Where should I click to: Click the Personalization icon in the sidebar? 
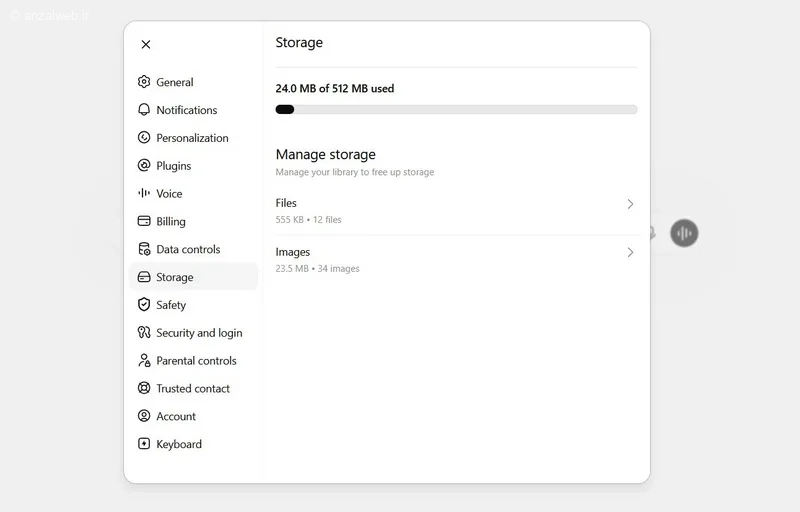coord(144,138)
